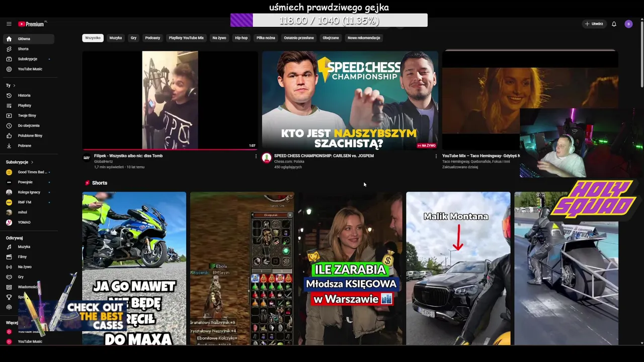This screenshot has width=644, height=362.
Task: Click the Speed Chess Championship thumbnail
Action: click(x=350, y=100)
